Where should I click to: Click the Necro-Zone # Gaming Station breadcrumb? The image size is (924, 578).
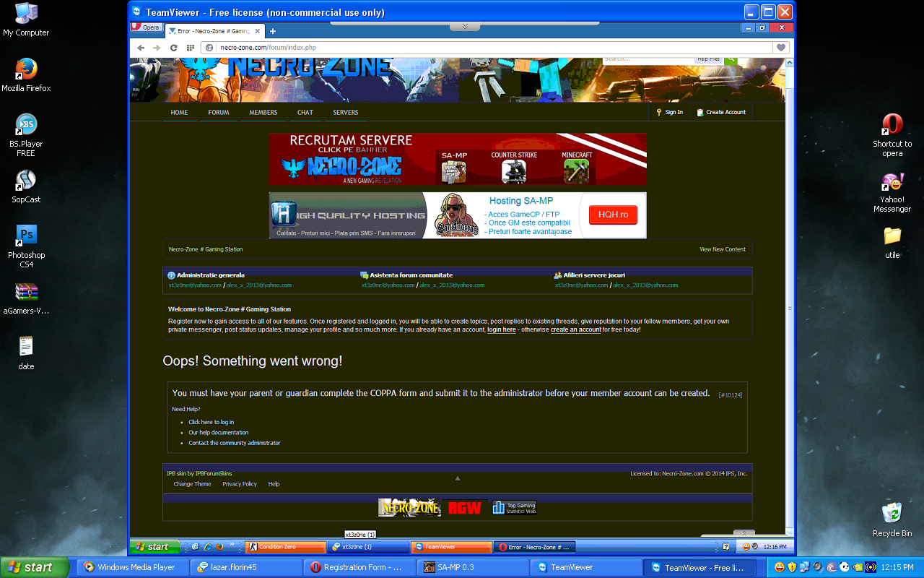206,249
